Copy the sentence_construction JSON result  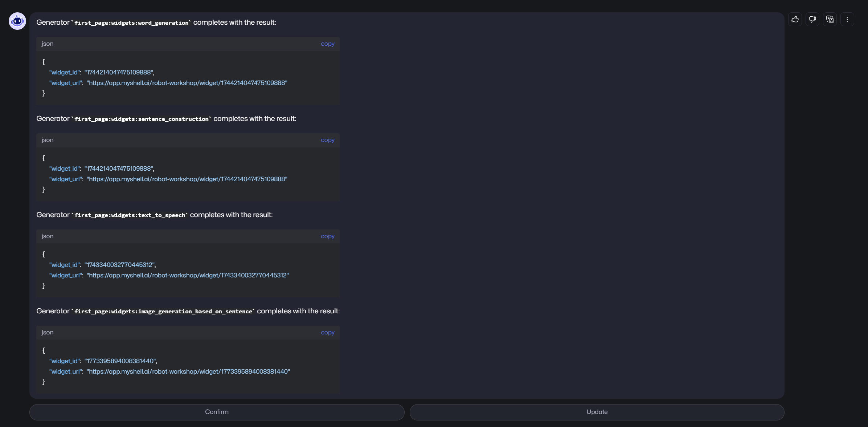click(327, 140)
